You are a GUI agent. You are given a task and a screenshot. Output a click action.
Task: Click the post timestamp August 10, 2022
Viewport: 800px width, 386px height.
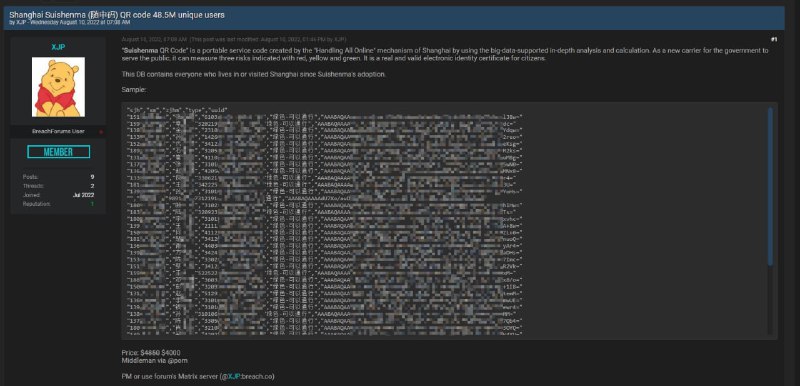pyautogui.click(x=154, y=39)
